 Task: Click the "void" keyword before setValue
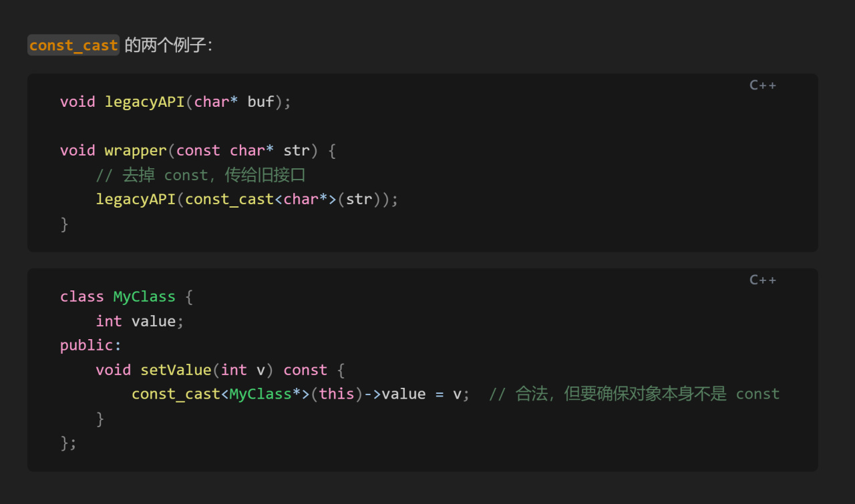114,370
